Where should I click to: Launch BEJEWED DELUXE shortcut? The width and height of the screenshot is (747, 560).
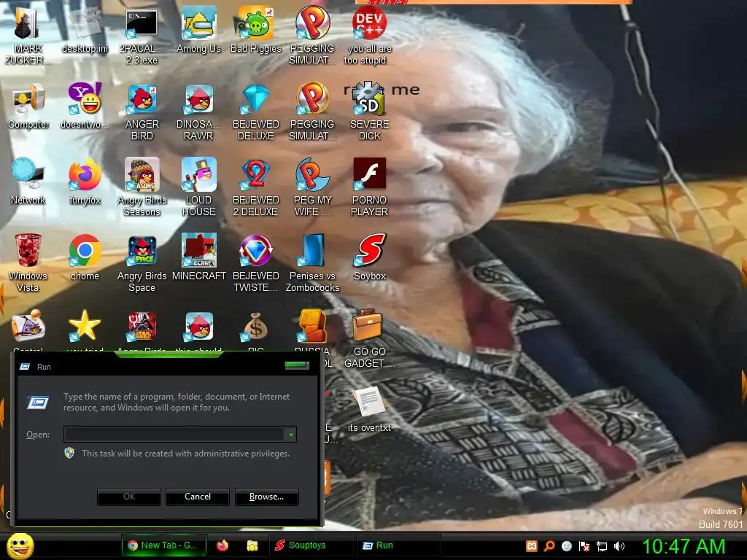pos(256,112)
